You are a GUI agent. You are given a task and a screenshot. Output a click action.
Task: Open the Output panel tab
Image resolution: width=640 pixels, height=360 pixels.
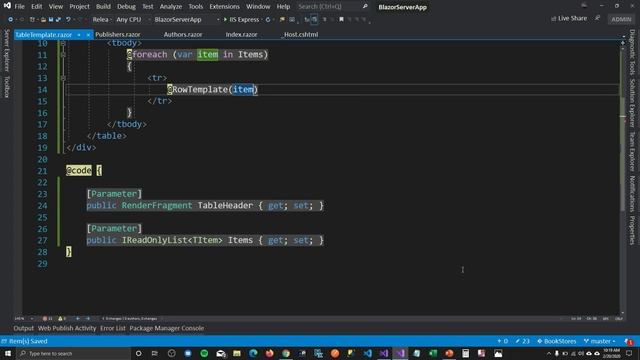tap(24, 328)
